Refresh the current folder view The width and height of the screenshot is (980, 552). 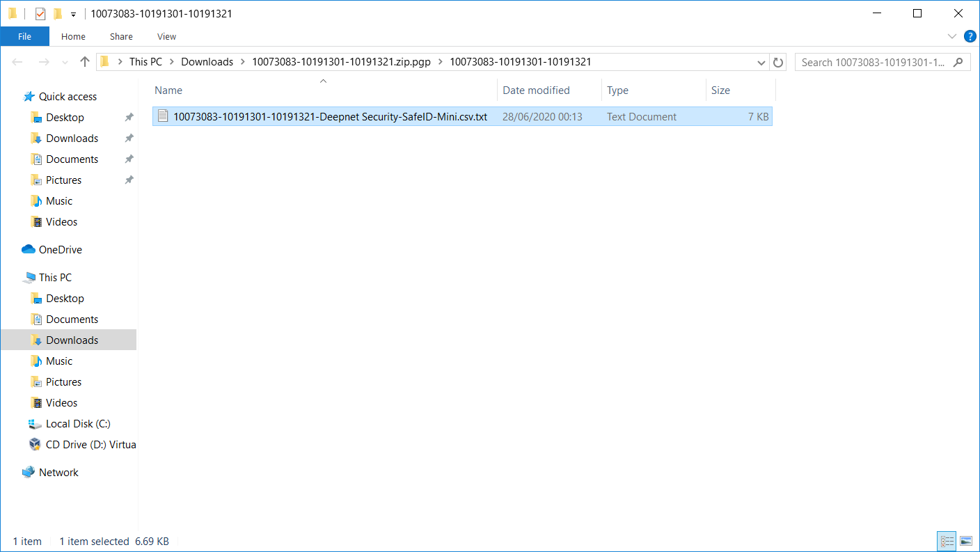[x=779, y=62]
